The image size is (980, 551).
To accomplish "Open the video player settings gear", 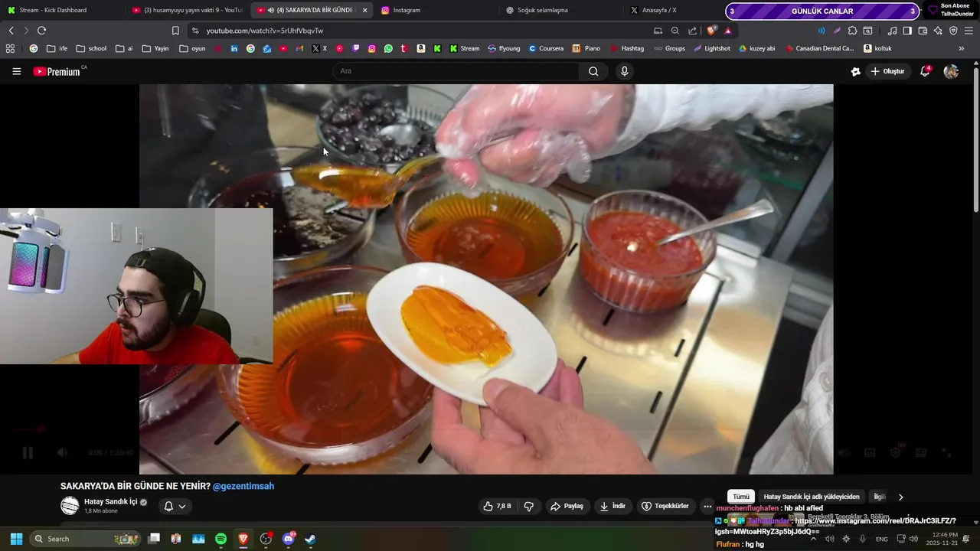I will (x=895, y=452).
